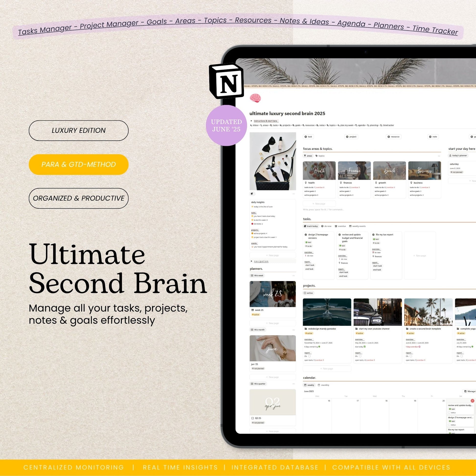Viewport: 476px width, 476px height.
Task: Click the pink brain page icon
Action: click(x=255, y=98)
